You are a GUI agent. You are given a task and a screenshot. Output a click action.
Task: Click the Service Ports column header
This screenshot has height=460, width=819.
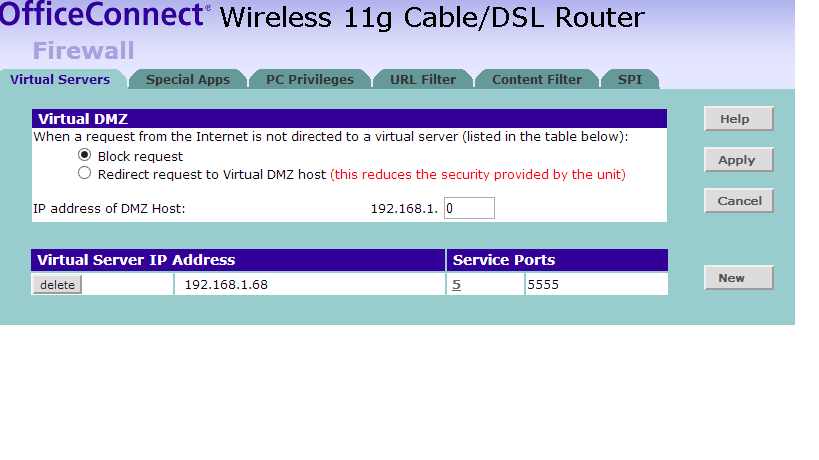pos(504,260)
